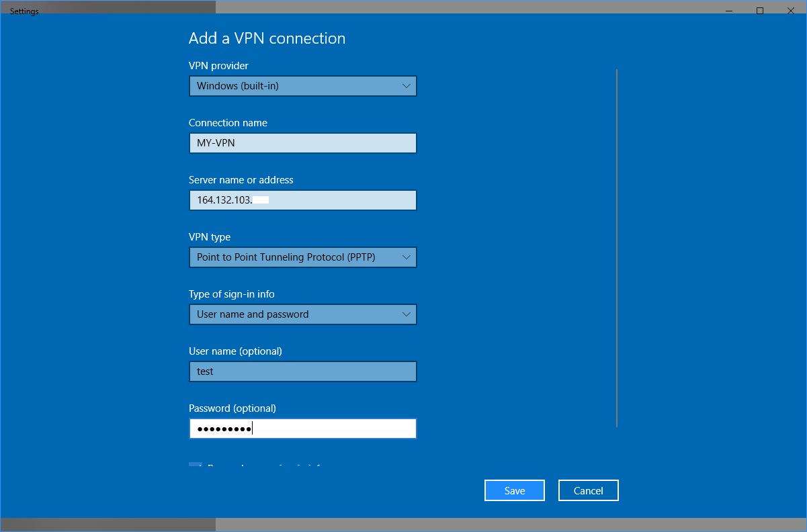Click the "Server name or address" label
This screenshot has width=807, height=532.
241,180
